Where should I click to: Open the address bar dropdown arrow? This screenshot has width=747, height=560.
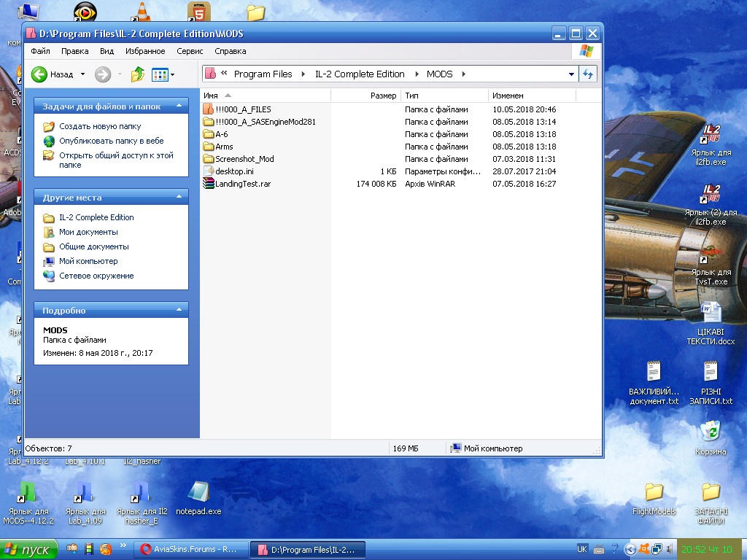(571, 74)
